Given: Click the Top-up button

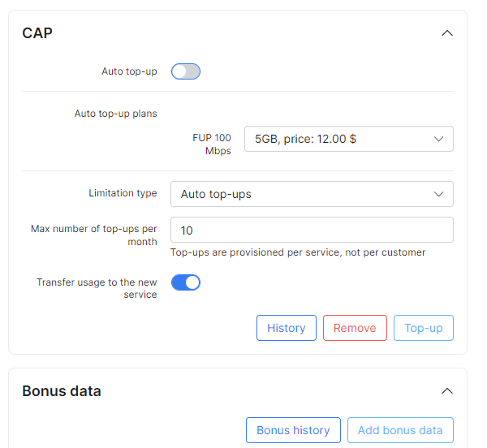Looking at the screenshot, I should 424,328.
